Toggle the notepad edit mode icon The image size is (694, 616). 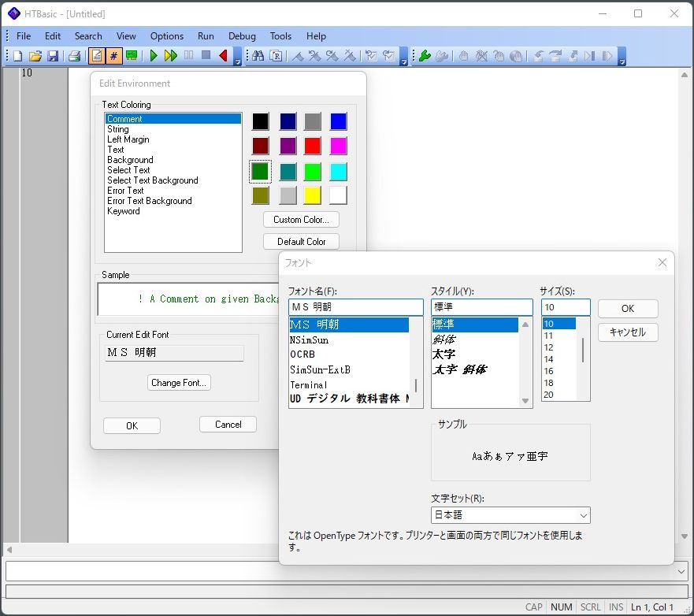[x=96, y=56]
